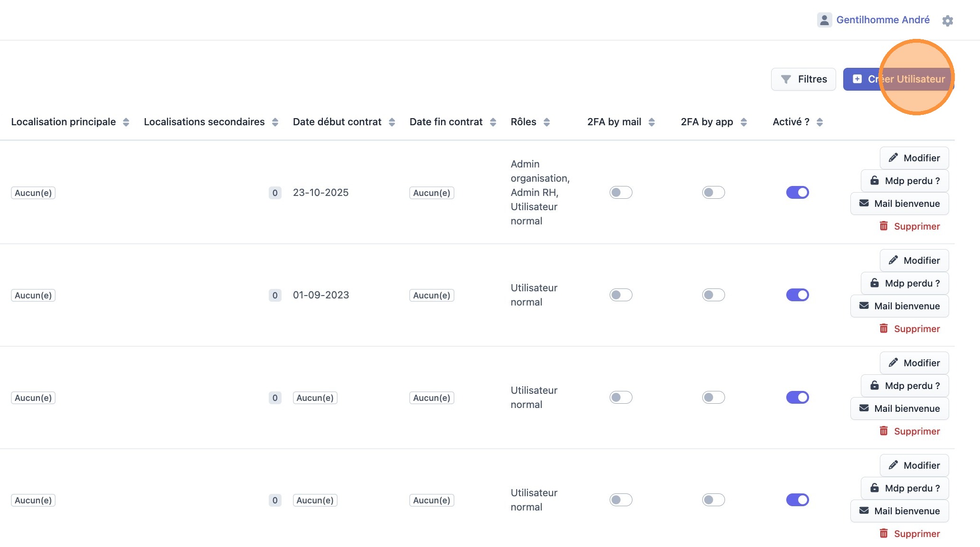Click the 23-10-2025 start date cell
980x547 pixels.
[x=320, y=193]
